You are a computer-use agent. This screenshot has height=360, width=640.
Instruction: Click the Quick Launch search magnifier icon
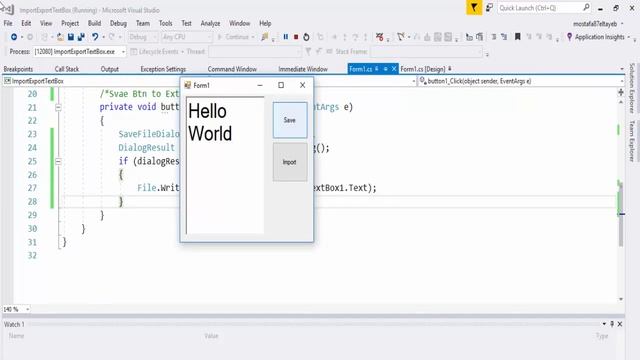coord(586,7)
